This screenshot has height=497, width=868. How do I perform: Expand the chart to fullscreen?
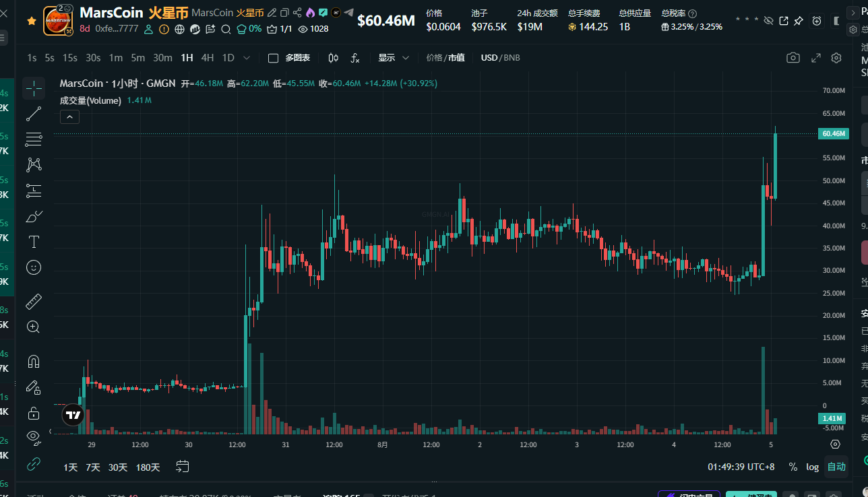pyautogui.click(x=815, y=58)
